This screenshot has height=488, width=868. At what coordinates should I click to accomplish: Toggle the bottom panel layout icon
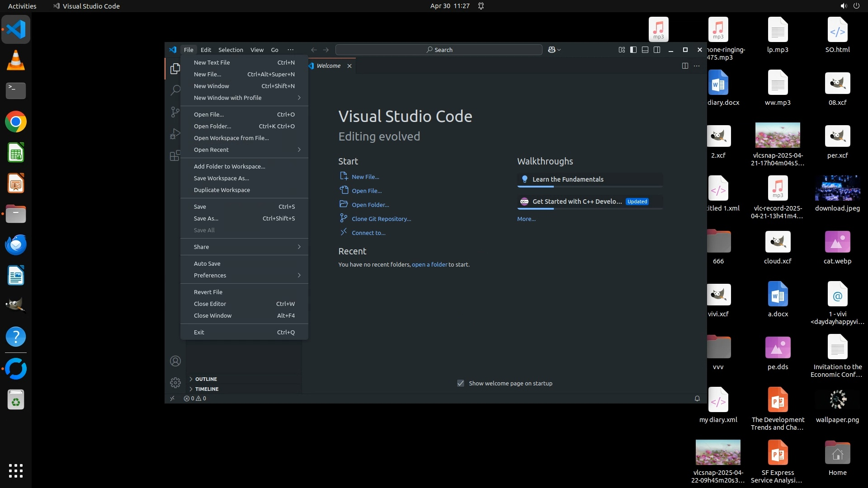(x=645, y=50)
